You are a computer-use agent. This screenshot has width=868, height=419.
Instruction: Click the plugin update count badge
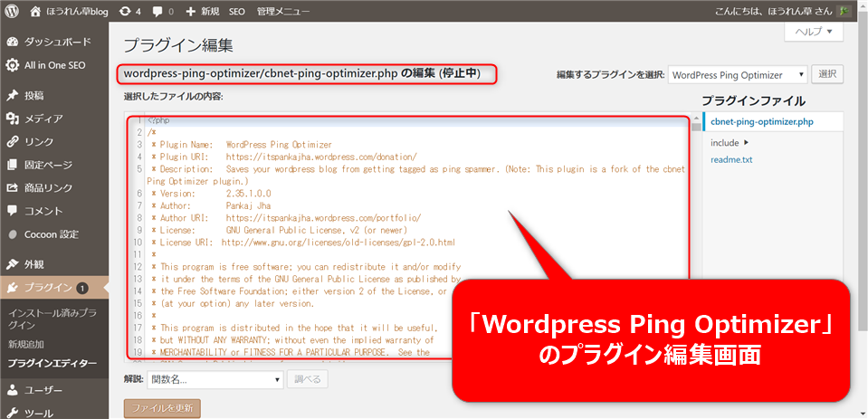[82, 288]
